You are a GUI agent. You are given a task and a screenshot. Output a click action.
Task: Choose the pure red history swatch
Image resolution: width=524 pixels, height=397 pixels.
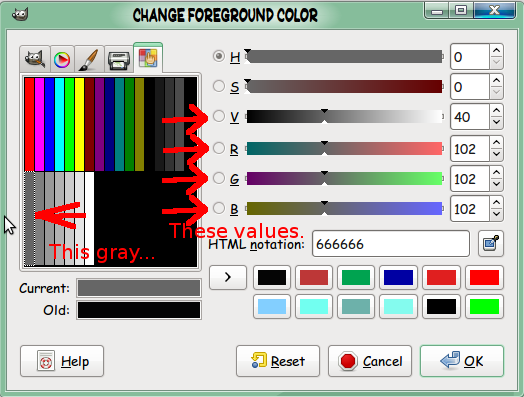tap(484, 277)
